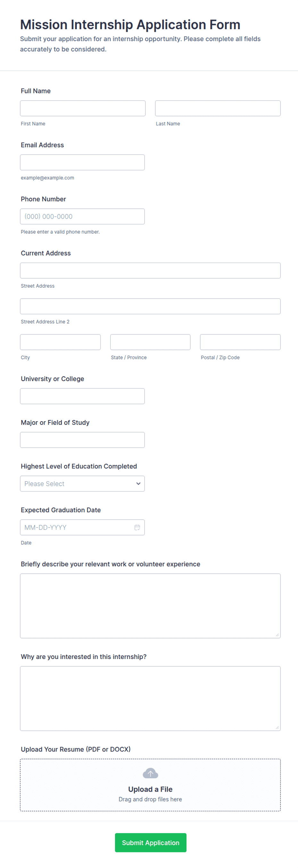Click the work or volunteer experience text area
This screenshot has height=868, width=298.
pyautogui.click(x=150, y=606)
